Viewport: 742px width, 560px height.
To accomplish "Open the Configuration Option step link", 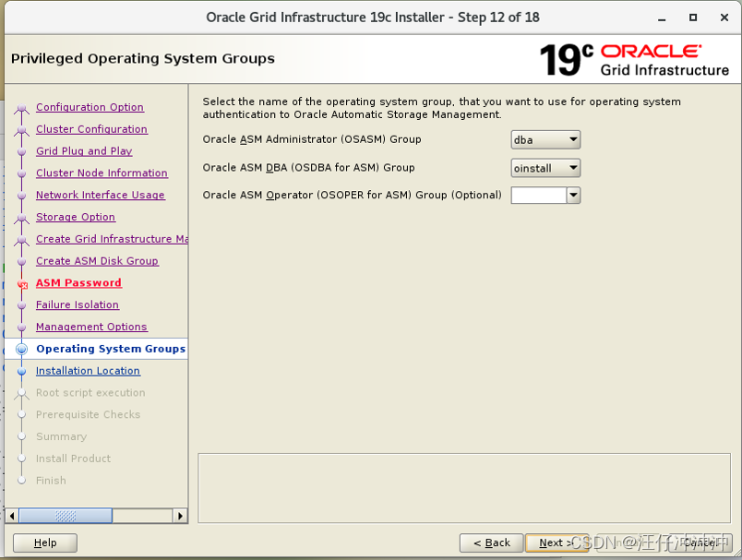I will [90, 107].
